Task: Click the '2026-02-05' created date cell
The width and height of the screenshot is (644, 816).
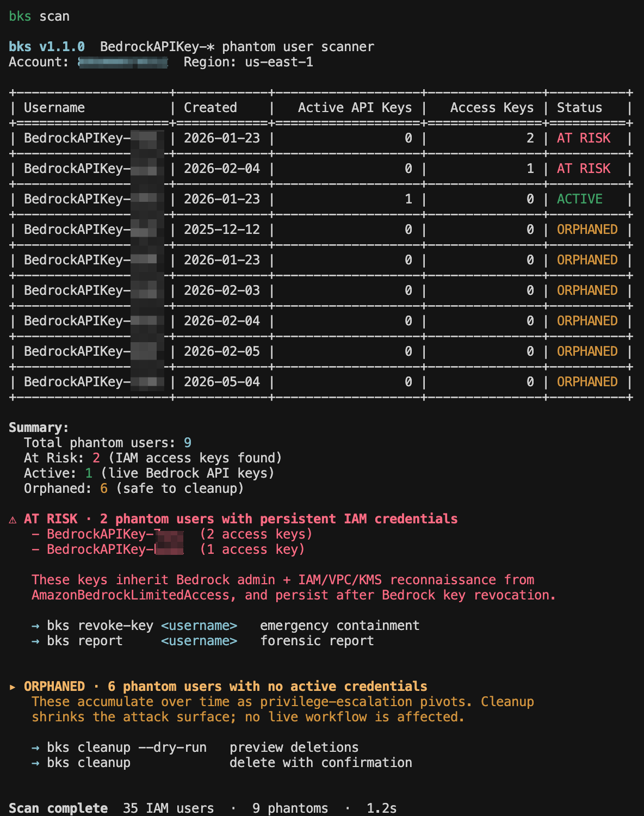Action: [222, 351]
